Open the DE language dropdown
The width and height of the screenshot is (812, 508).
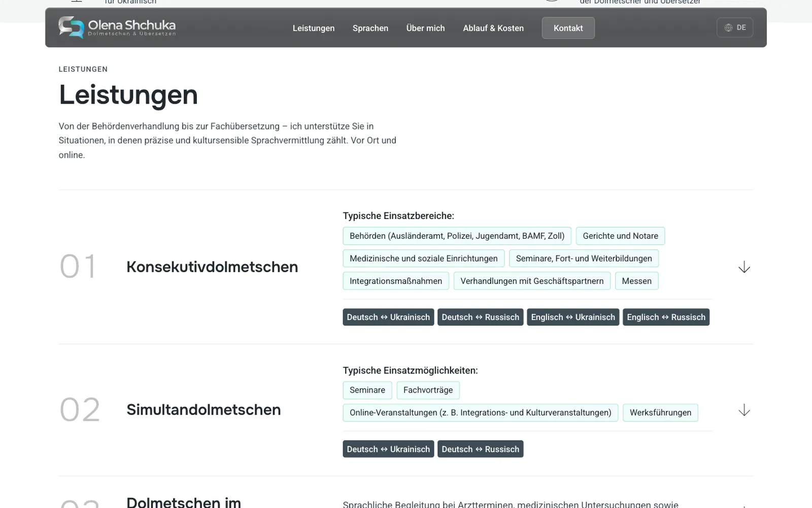(x=735, y=28)
